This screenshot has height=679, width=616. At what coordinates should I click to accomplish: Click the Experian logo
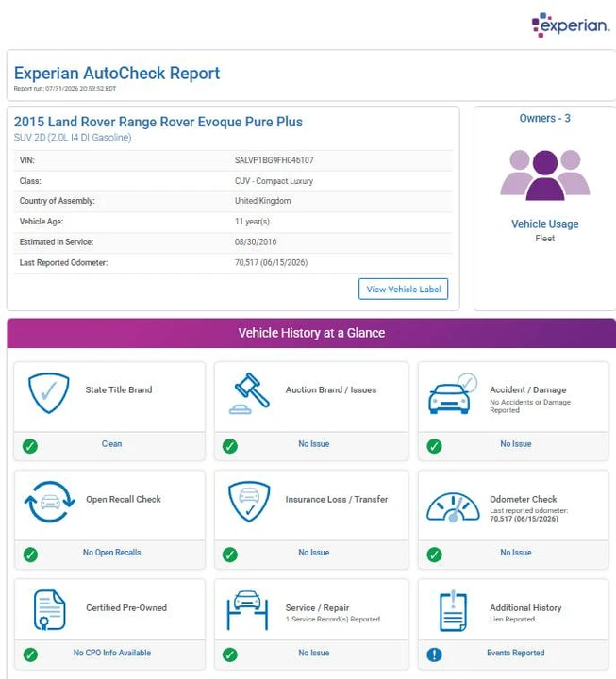tap(571, 25)
